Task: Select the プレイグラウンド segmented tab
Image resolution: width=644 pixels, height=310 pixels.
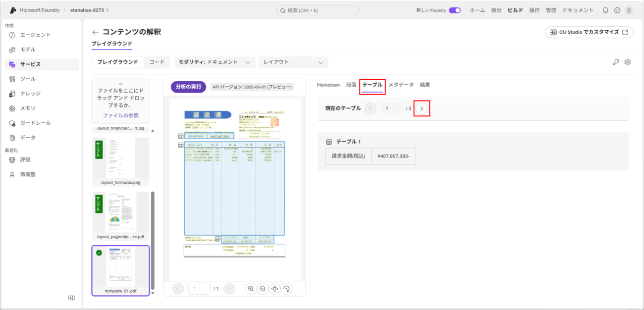Action: [117, 62]
